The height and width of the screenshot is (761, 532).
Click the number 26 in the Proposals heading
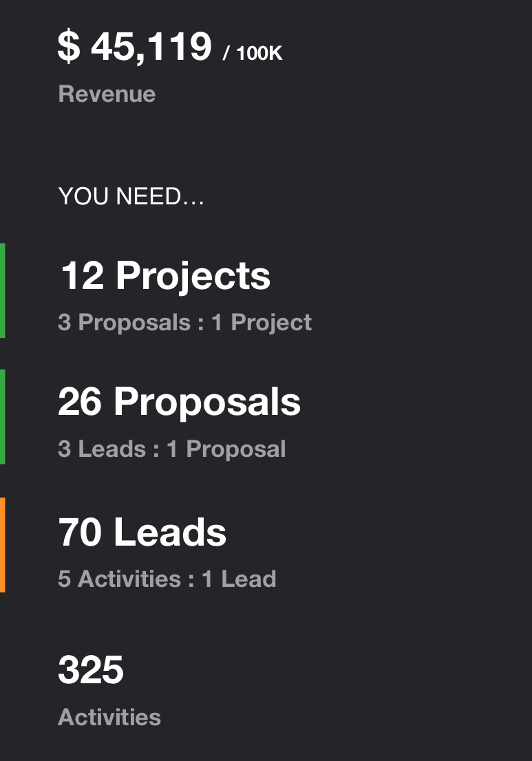pos(81,401)
